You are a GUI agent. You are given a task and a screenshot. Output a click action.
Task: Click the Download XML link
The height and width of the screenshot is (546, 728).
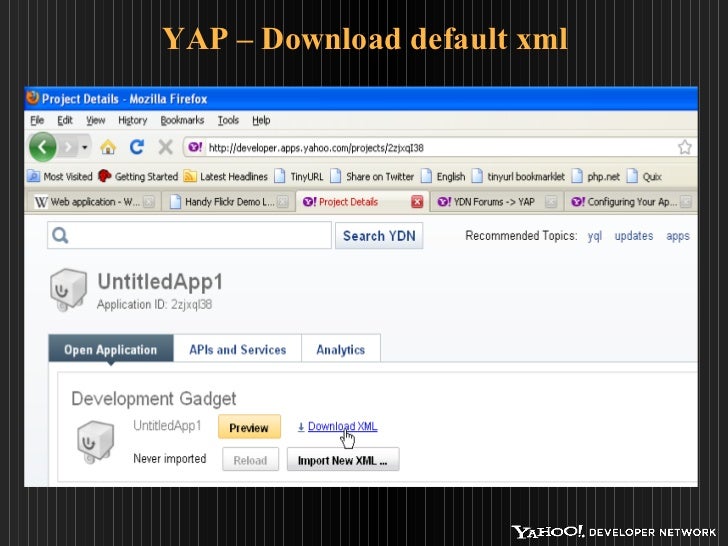(343, 426)
